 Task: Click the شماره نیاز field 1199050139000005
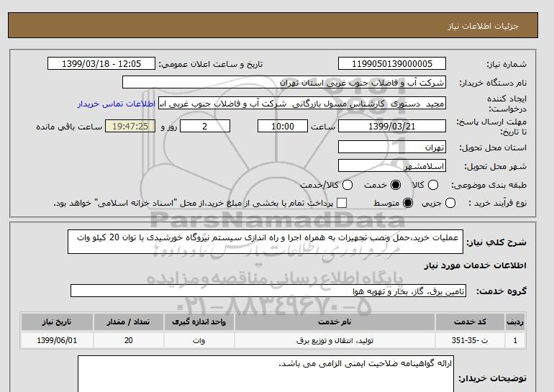tap(392, 64)
